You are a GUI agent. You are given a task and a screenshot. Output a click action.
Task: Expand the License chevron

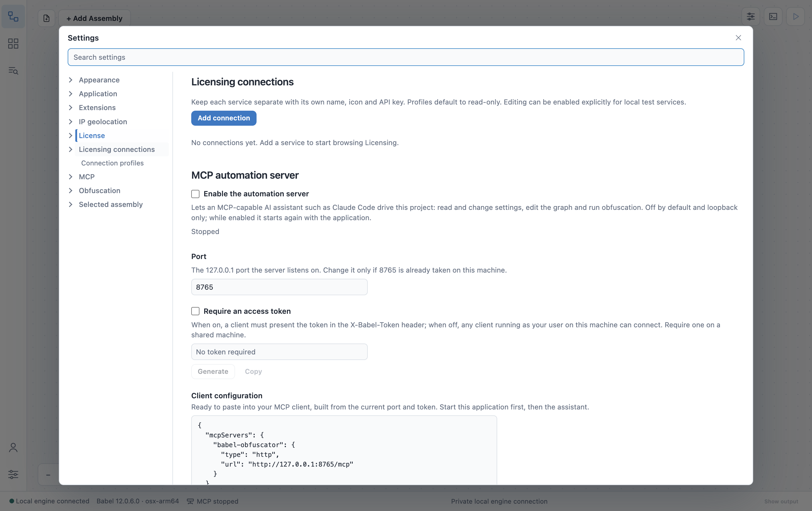[x=71, y=136]
